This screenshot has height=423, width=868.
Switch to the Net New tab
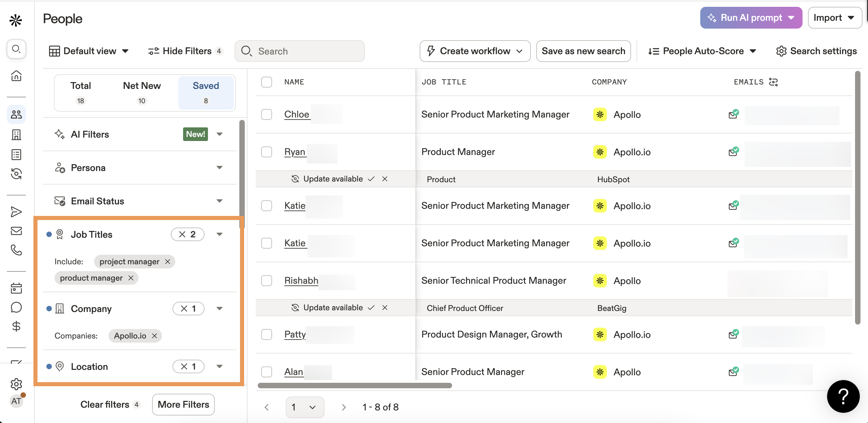tap(142, 92)
